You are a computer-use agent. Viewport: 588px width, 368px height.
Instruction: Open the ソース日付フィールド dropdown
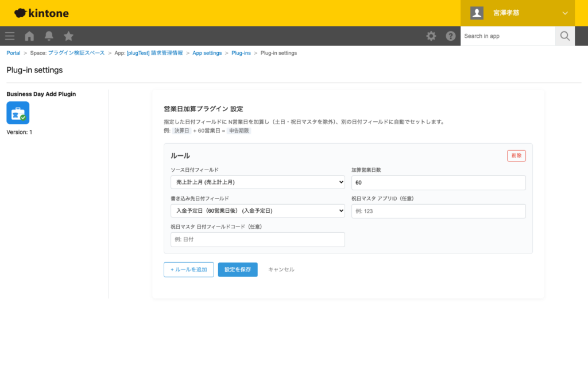click(257, 182)
